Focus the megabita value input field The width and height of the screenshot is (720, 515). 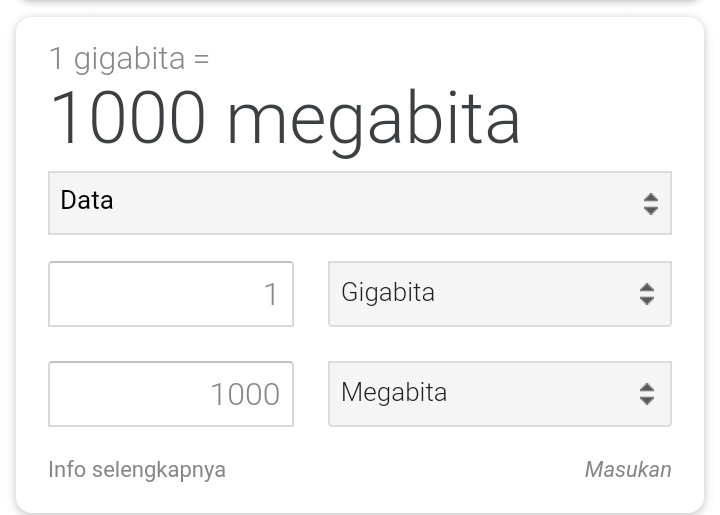pos(171,394)
